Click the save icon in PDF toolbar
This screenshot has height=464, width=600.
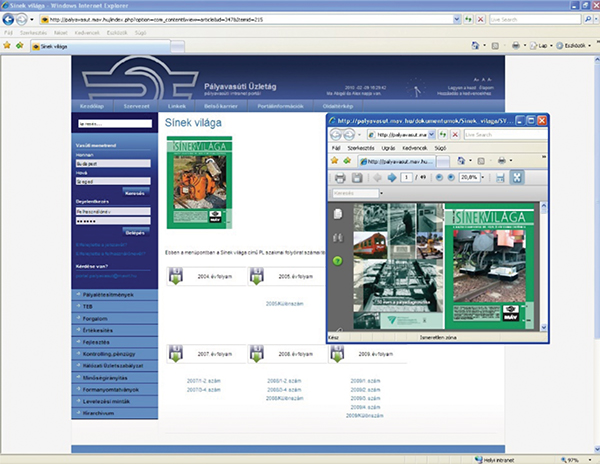point(355,177)
